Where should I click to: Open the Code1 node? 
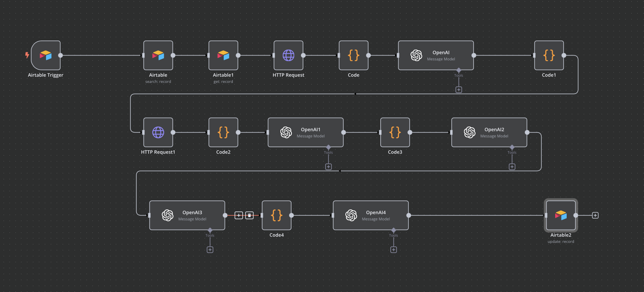549,55
